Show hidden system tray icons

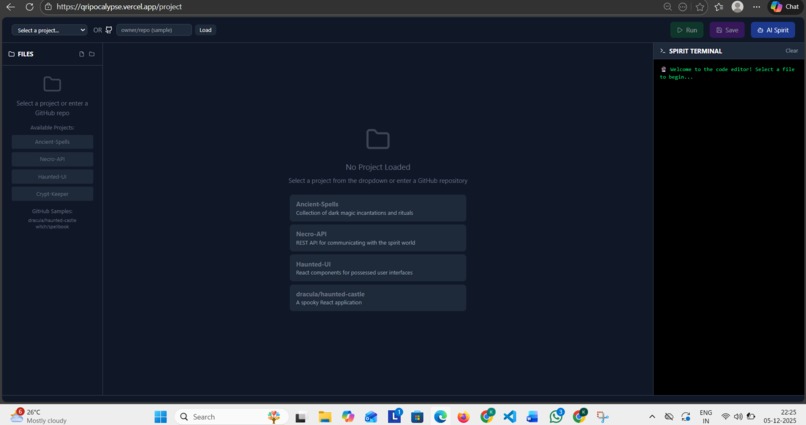point(652,417)
